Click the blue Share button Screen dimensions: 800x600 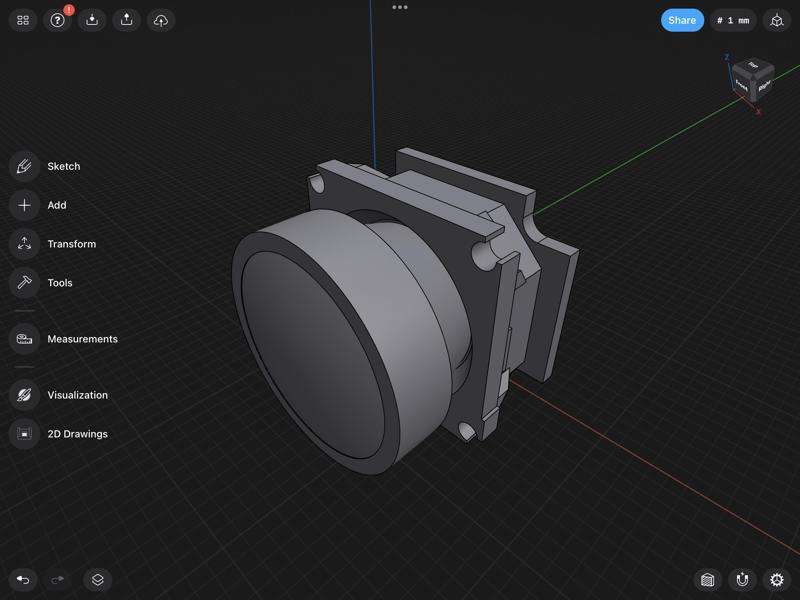tap(682, 20)
